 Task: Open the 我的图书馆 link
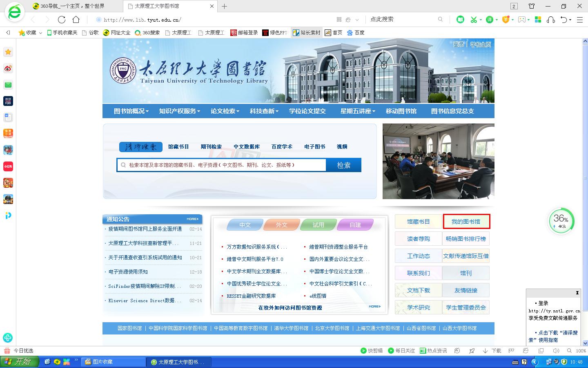(466, 222)
